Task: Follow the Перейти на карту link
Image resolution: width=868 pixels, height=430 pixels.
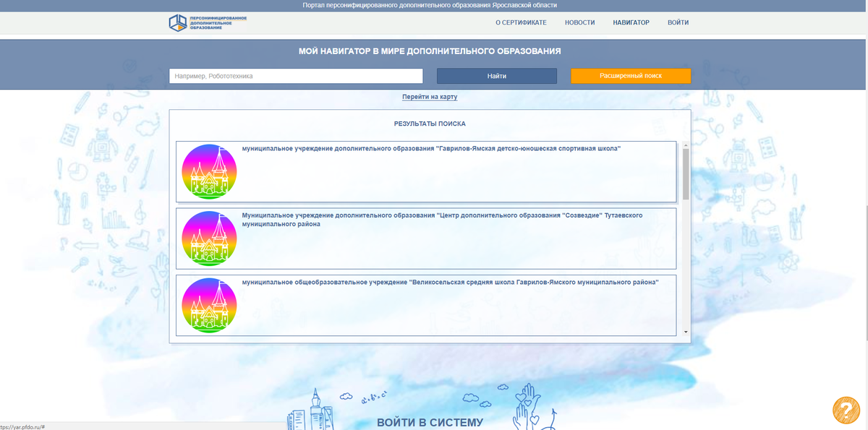Action: pos(430,97)
